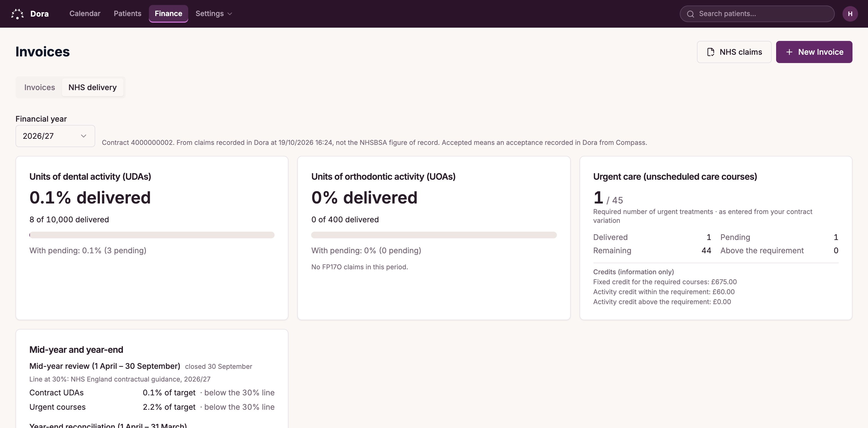The image size is (868, 428).
Task: Go to Patients section
Action: [x=127, y=14]
